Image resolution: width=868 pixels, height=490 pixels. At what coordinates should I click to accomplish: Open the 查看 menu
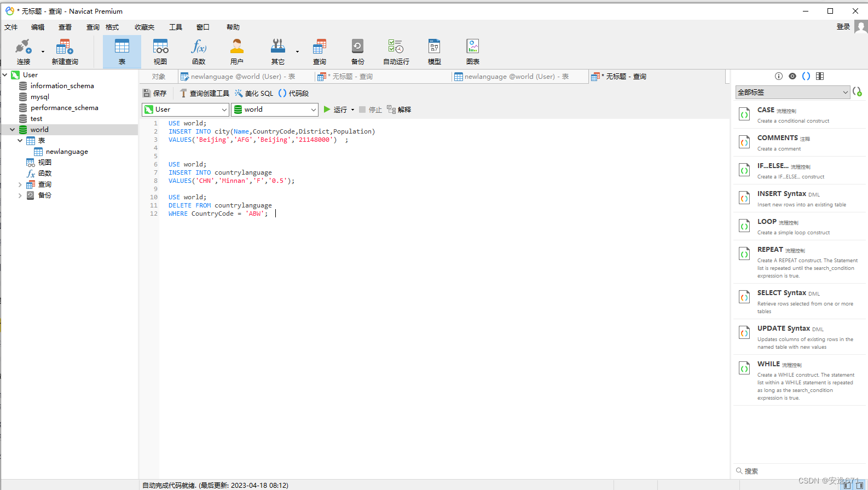coord(65,27)
